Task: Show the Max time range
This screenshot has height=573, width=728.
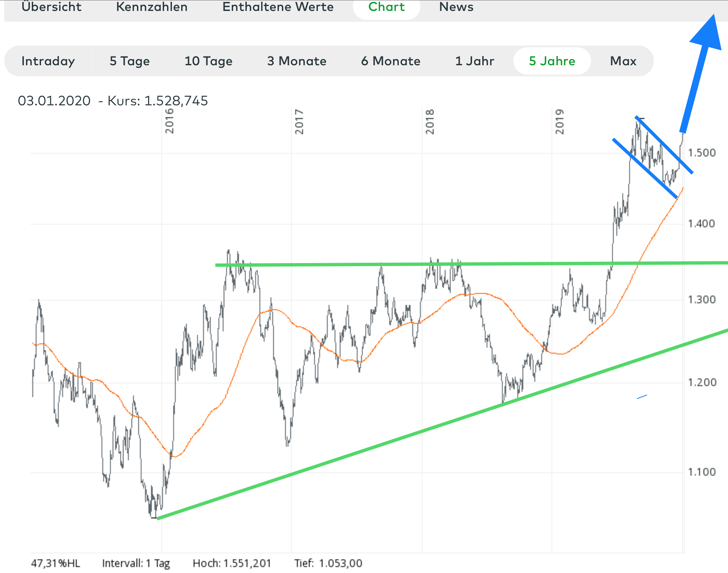Action: click(623, 61)
